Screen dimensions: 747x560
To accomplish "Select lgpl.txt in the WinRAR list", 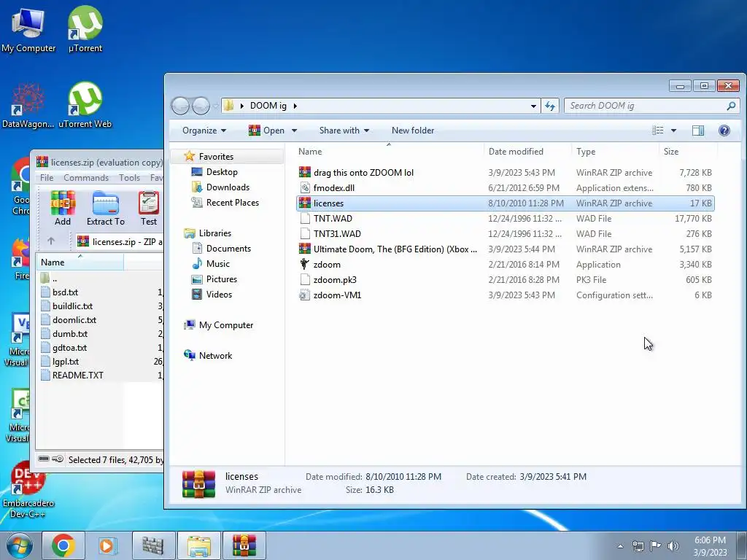I will [x=66, y=362].
